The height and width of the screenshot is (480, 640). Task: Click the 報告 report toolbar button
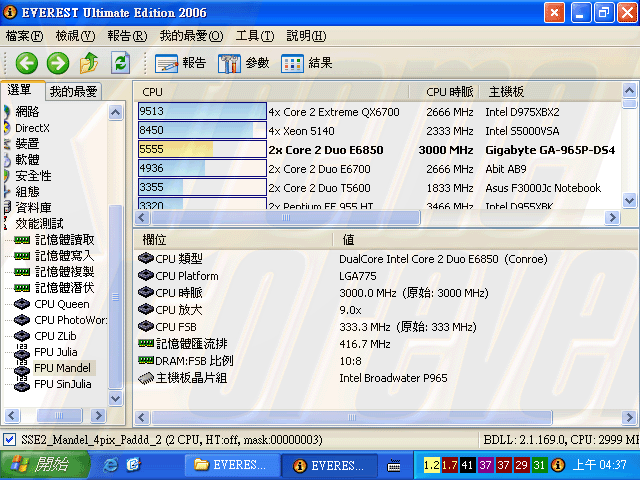(181, 63)
